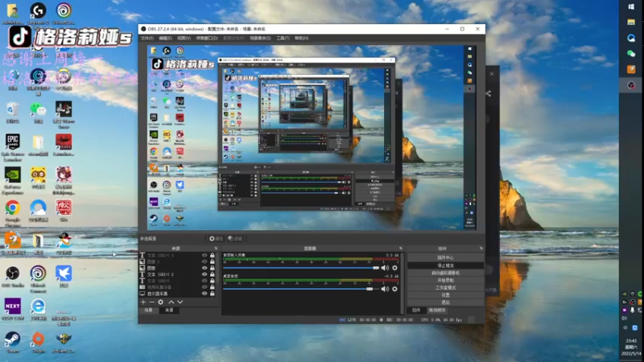Viewport: 644px width, 362px height.
Task: Switch to the 转场特效 tab
Action: [437, 311]
